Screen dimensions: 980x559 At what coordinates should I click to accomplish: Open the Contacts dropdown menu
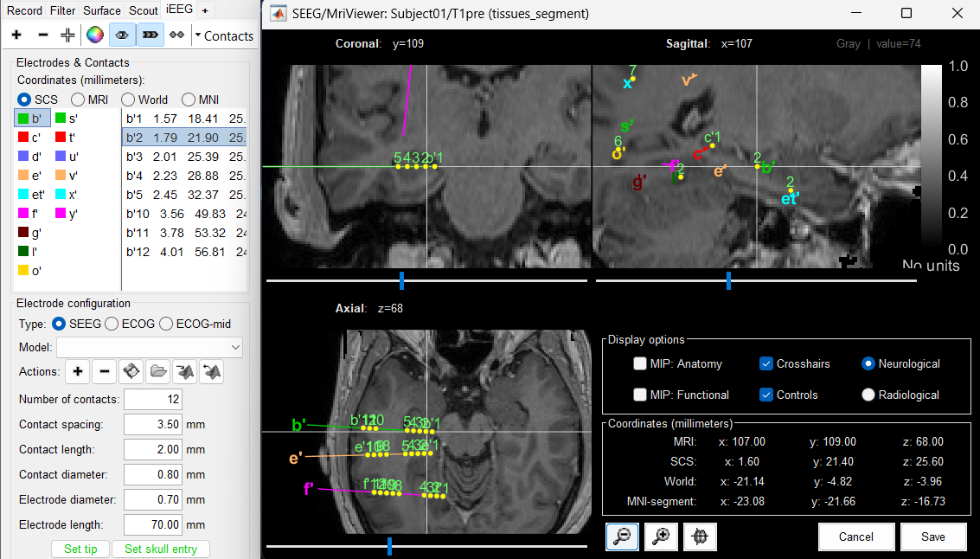[223, 35]
